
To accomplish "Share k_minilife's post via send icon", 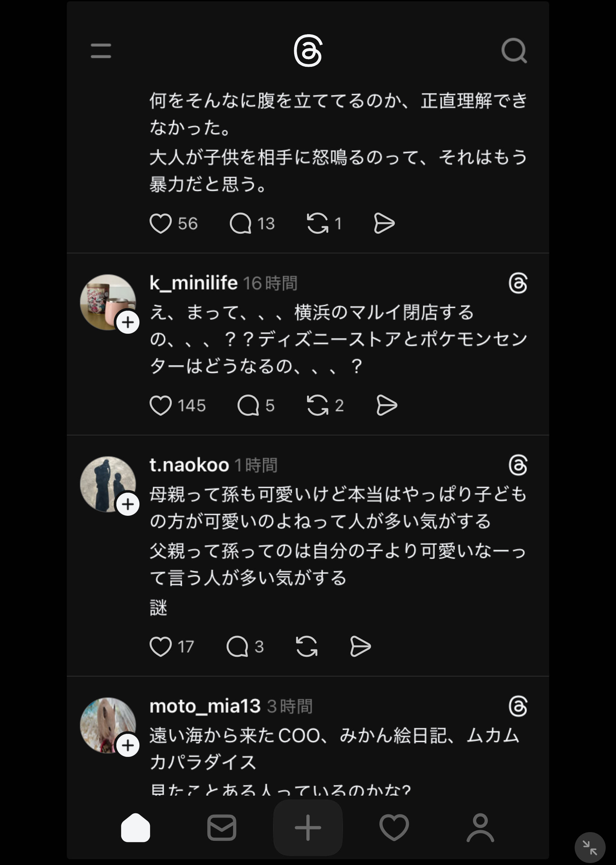I will click(386, 405).
